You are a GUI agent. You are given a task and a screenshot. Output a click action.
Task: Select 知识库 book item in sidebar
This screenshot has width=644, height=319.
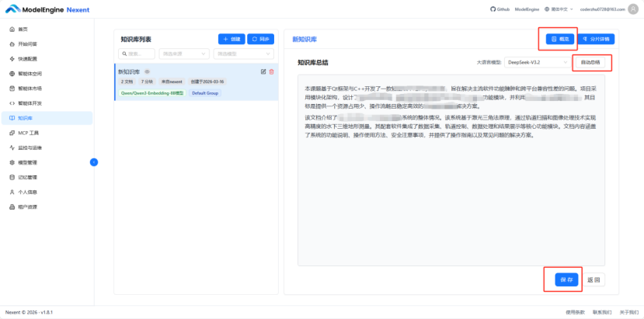click(x=47, y=118)
